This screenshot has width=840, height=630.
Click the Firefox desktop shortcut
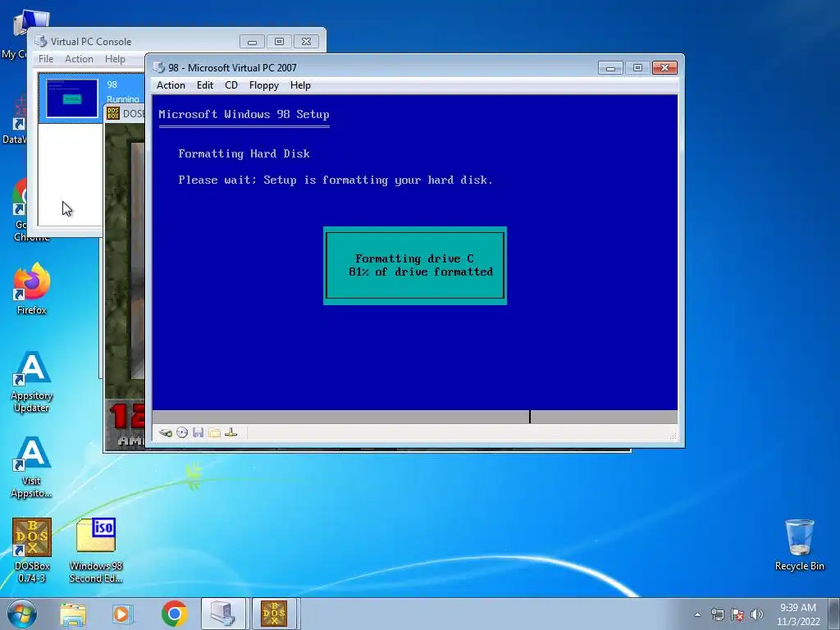tap(32, 288)
